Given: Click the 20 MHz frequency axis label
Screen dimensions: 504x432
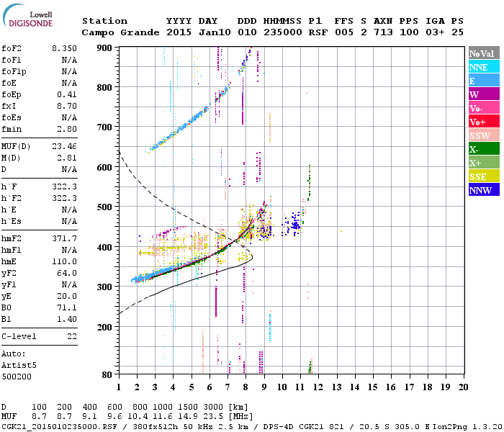Looking at the screenshot, I should click(x=463, y=387).
